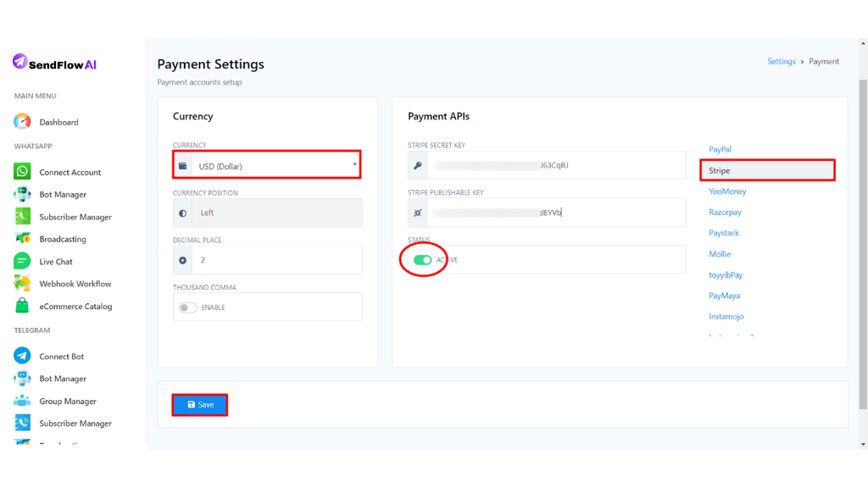The height and width of the screenshot is (488, 868).
Task: Click Live Chat bubble icon
Action: pos(22,261)
